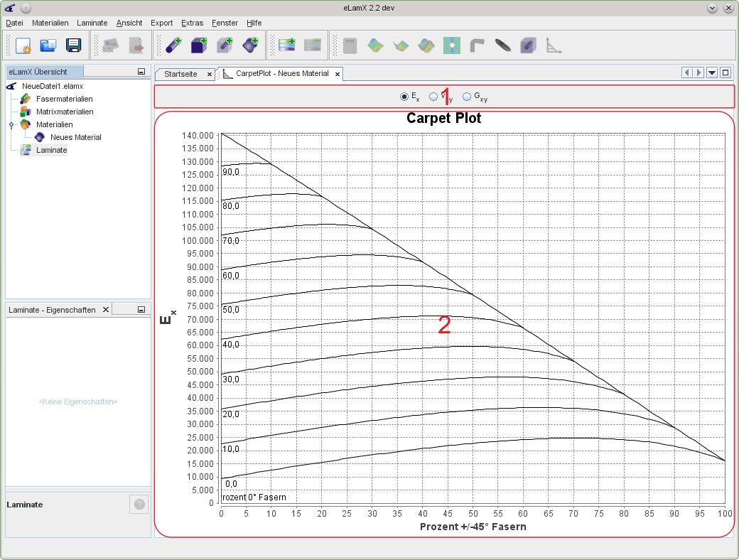The width and height of the screenshot is (739, 560).
Task: Select the Gxy radio button
Action: [x=467, y=97]
